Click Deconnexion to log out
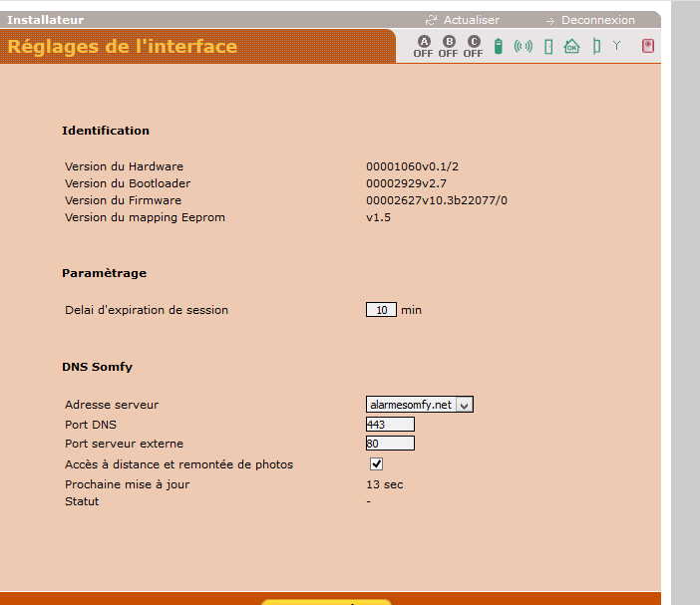700x605 pixels. point(597,20)
